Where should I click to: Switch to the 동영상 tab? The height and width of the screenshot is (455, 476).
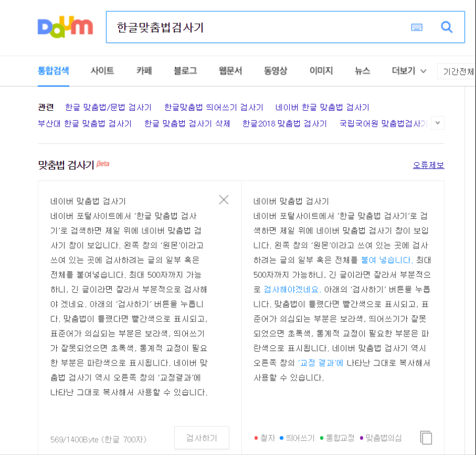(275, 71)
